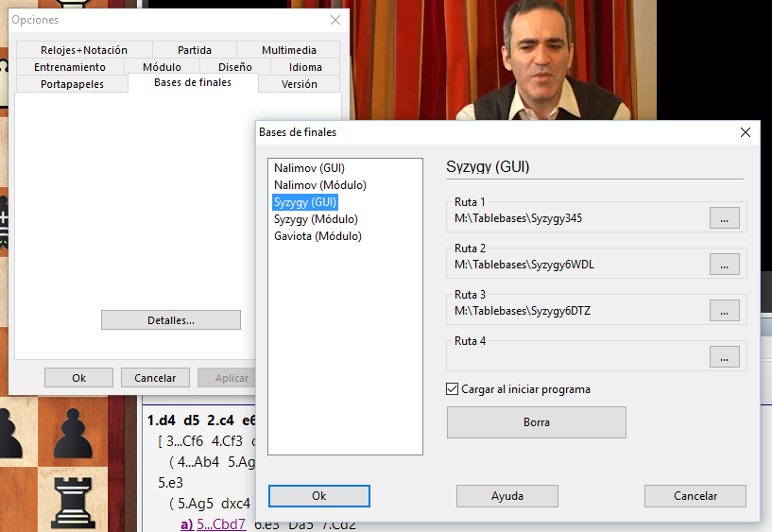Confirm Bases de finales with Ok
The height and width of the screenshot is (532, 772).
pyautogui.click(x=319, y=496)
